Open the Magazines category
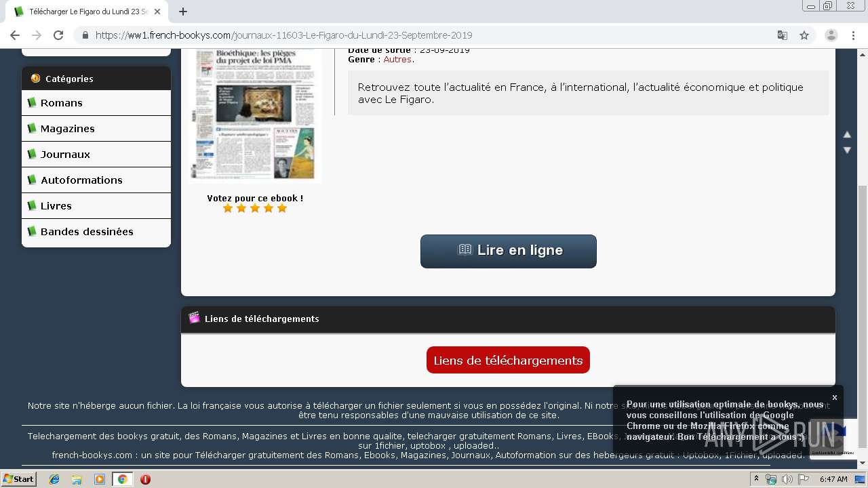The width and height of the screenshot is (868, 488). point(96,129)
